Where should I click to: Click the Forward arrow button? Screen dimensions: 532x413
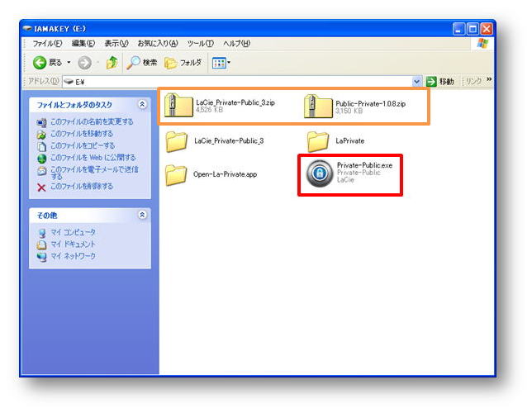point(84,63)
